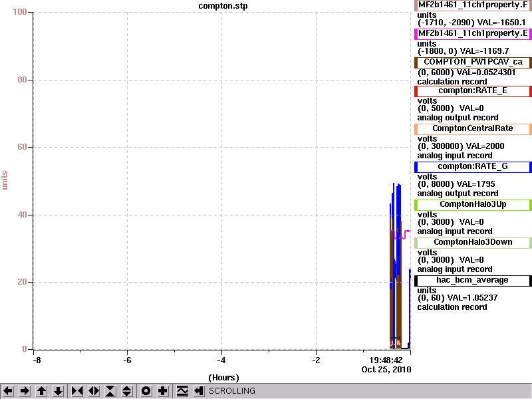Select the ComptonCentralRate legend entry
The width and height of the screenshot is (532, 399).
(x=473, y=128)
